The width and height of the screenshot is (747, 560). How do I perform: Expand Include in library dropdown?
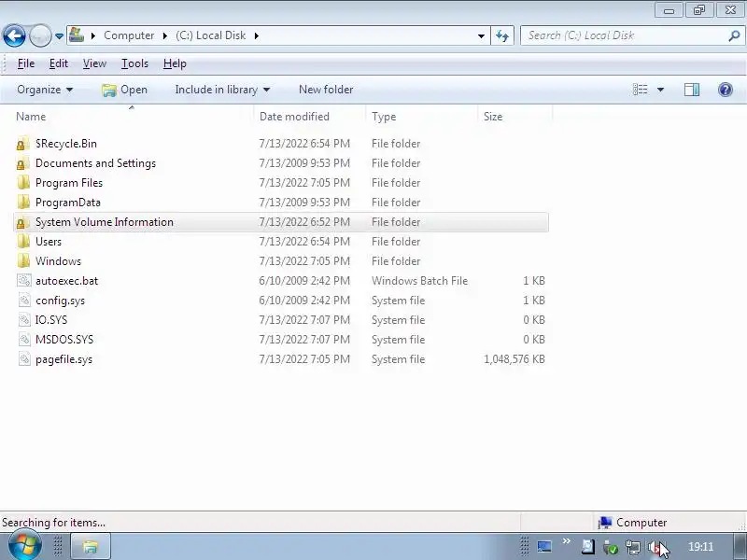coord(222,90)
